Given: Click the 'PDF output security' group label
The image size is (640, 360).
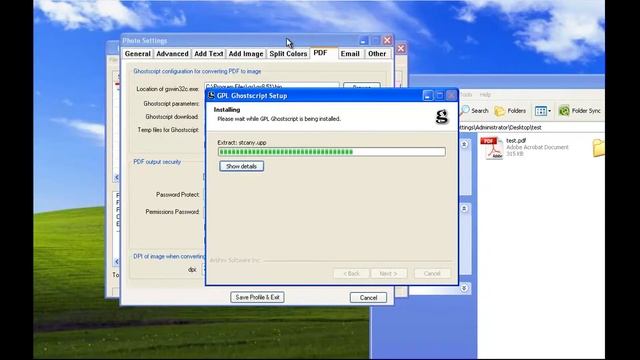Looking at the screenshot, I should click(x=157, y=162).
